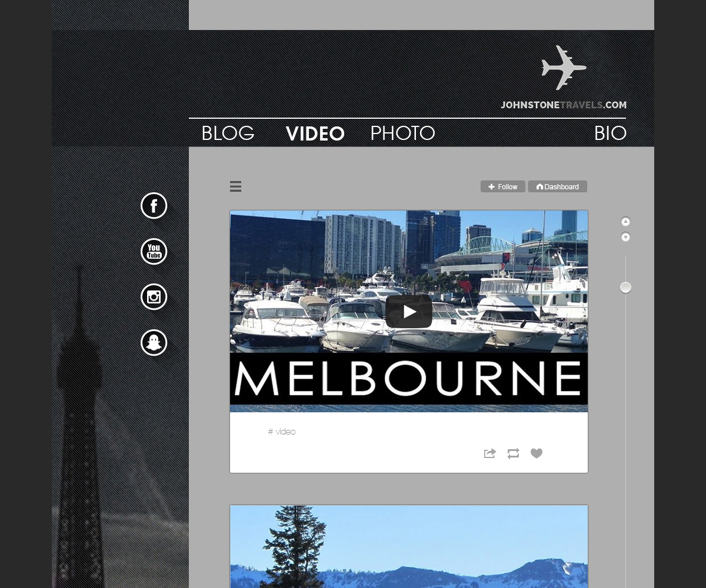Switch to the BLOG tab

click(227, 133)
